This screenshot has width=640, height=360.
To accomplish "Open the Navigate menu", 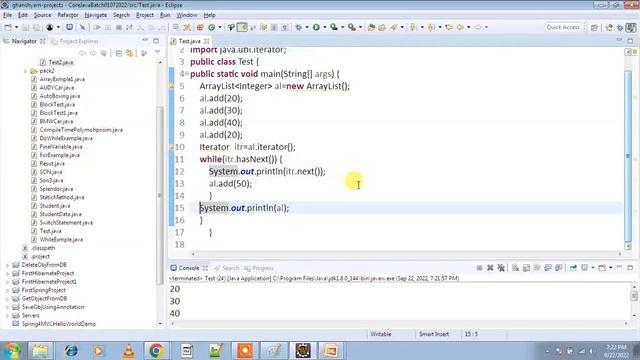I will [96, 15].
